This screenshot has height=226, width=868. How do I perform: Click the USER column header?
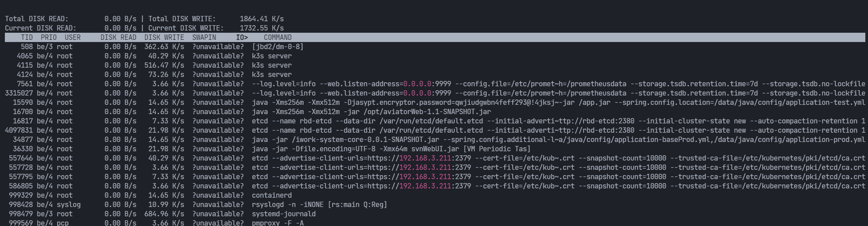pyautogui.click(x=73, y=38)
